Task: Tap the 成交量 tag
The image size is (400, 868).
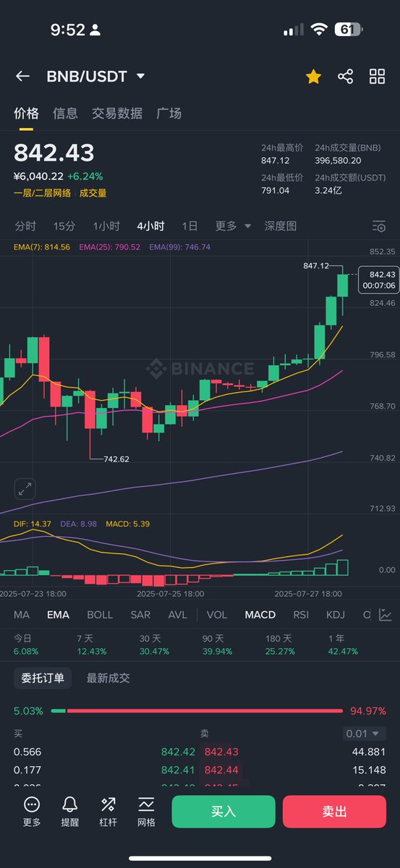Action: [x=93, y=193]
